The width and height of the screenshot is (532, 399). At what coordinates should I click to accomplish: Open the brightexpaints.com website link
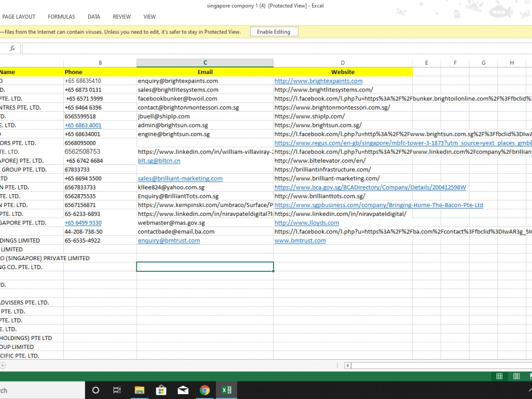(318, 81)
